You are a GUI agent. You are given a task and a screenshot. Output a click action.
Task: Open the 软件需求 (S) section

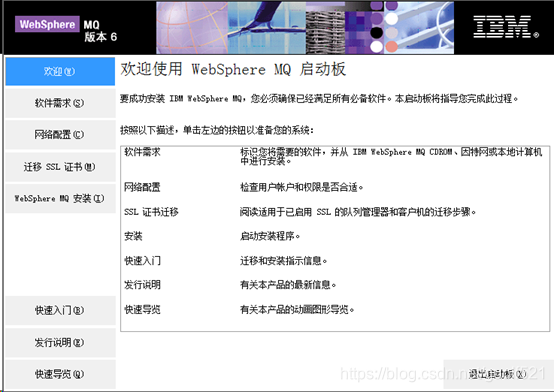click(x=60, y=103)
